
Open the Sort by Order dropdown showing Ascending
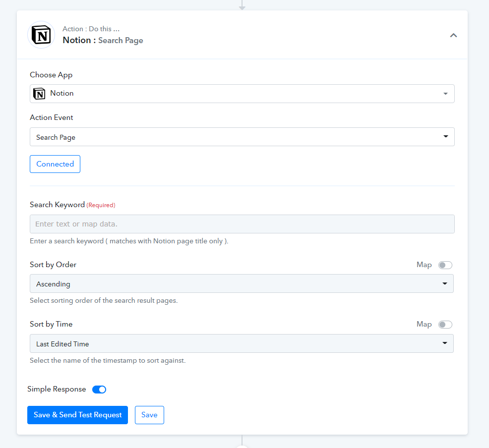[242, 283]
